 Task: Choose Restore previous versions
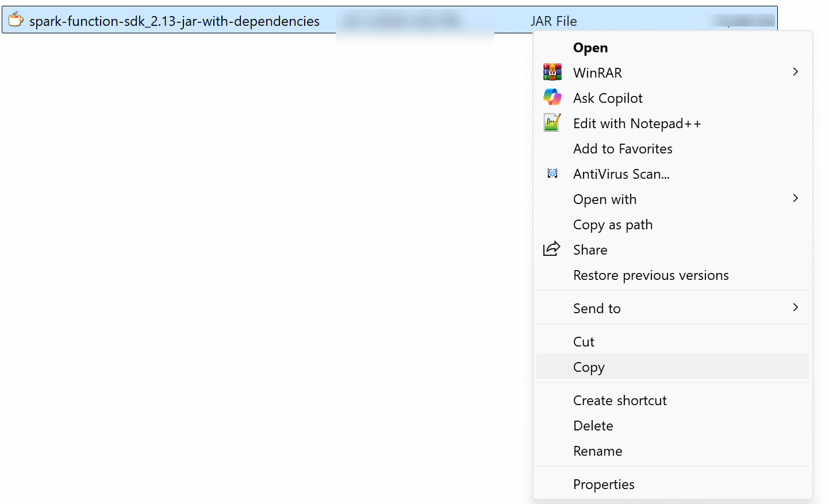pos(673,275)
